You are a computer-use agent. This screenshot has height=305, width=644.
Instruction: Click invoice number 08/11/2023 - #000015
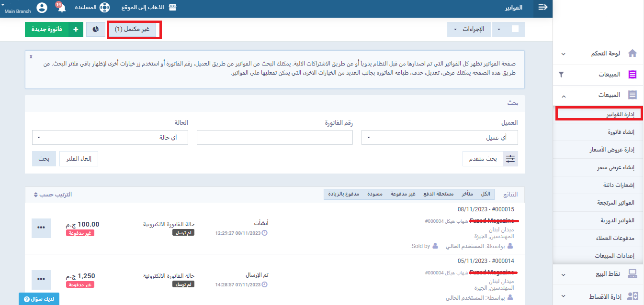click(486, 209)
